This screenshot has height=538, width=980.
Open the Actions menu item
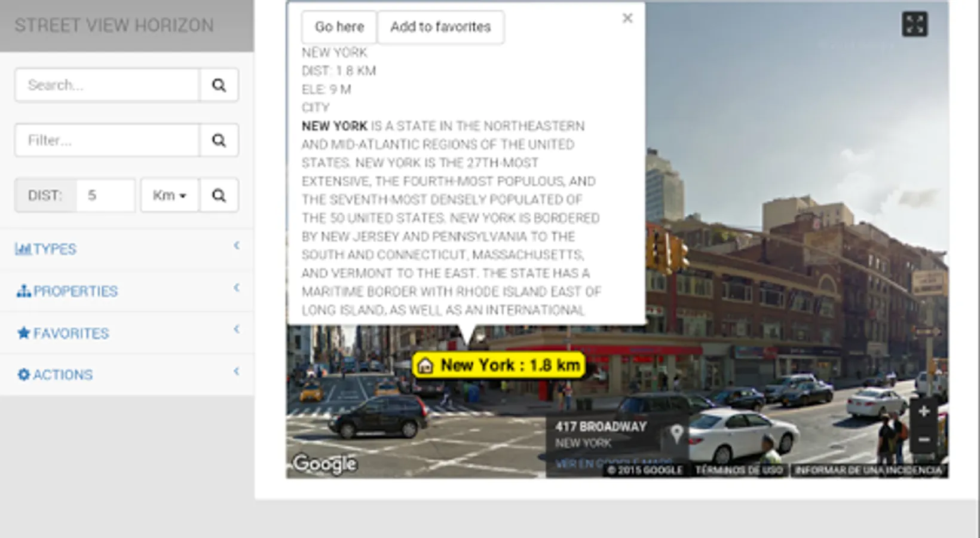point(127,375)
